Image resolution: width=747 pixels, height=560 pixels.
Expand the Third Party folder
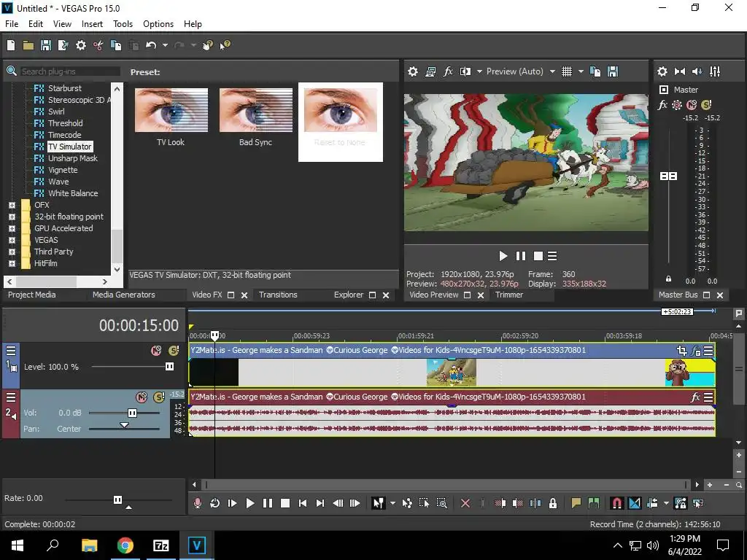pos(12,252)
